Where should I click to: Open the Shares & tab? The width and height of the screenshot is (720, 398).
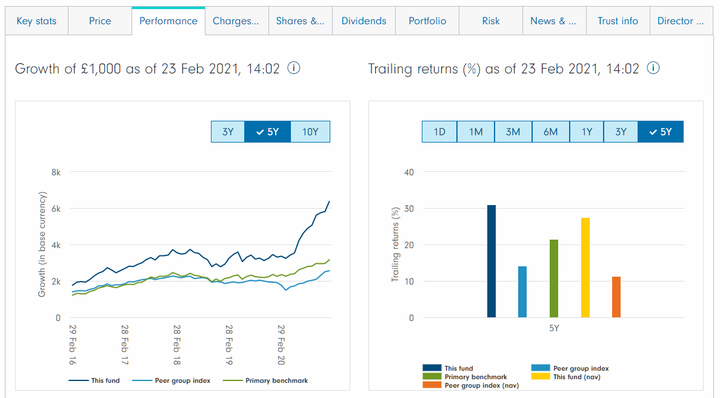tap(300, 21)
